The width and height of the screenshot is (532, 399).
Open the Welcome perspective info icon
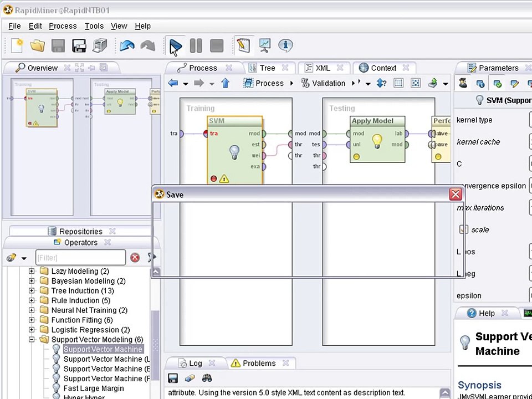pyautogui.click(x=285, y=45)
